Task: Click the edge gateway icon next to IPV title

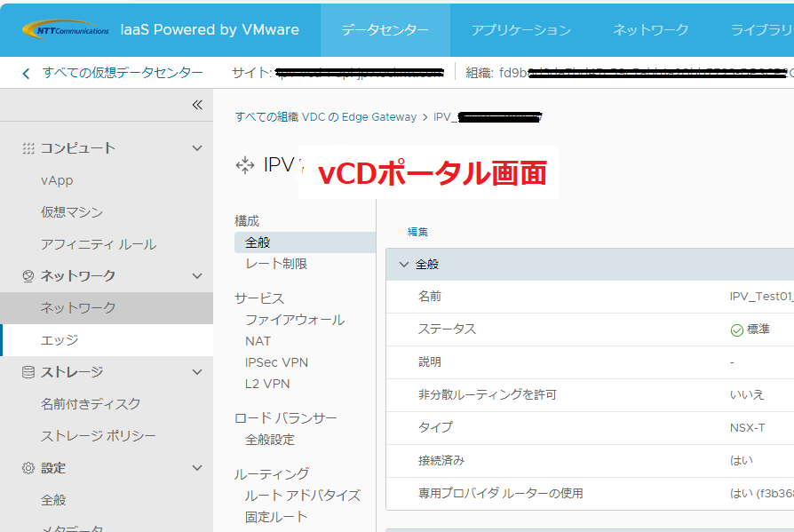Action: 245,165
